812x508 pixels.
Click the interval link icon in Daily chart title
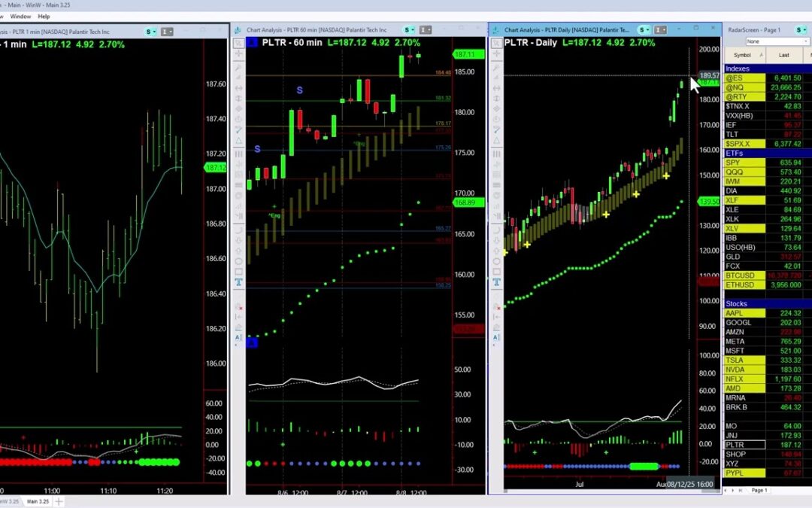(x=660, y=30)
